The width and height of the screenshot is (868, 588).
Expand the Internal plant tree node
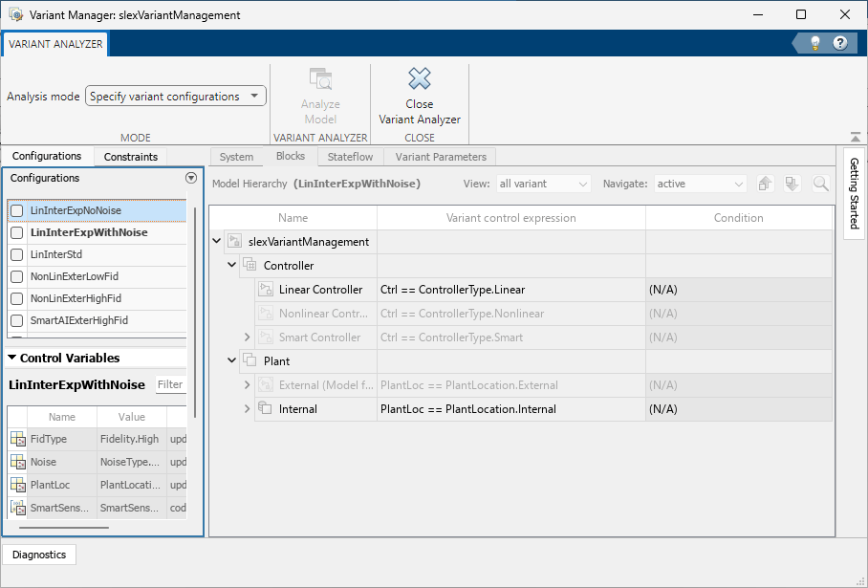pos(247,409)
